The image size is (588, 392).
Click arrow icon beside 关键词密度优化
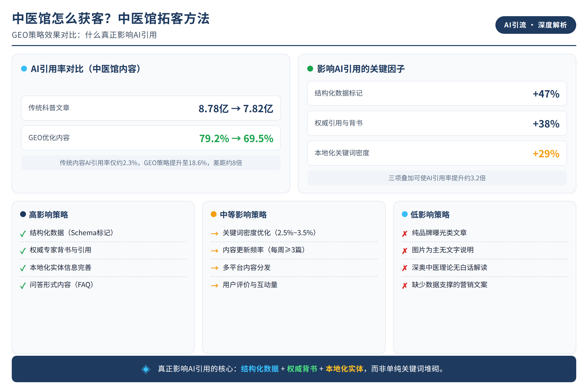tap(215, 234)
